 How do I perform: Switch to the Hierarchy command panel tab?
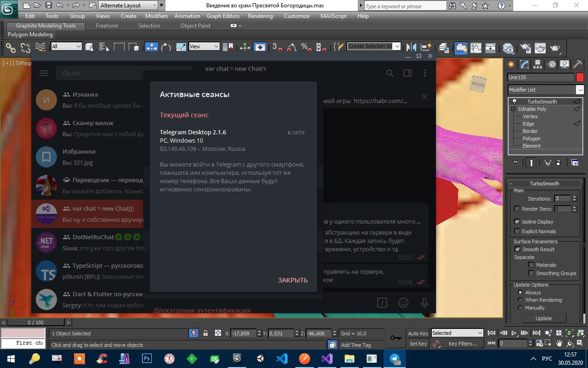[x=537, y=64]
